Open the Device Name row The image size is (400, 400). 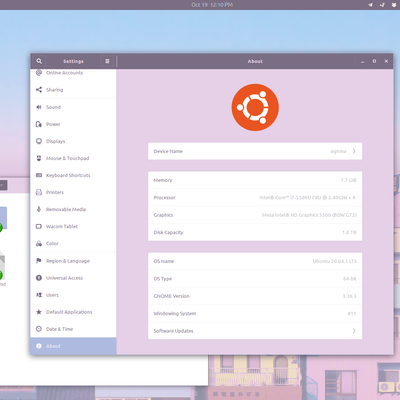tap(255, 151)
